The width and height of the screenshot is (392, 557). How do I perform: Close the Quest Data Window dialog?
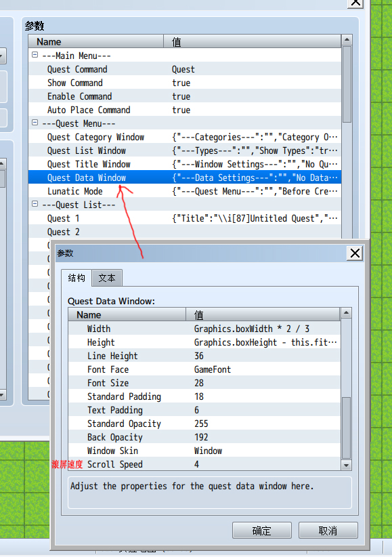click(355, 253)
